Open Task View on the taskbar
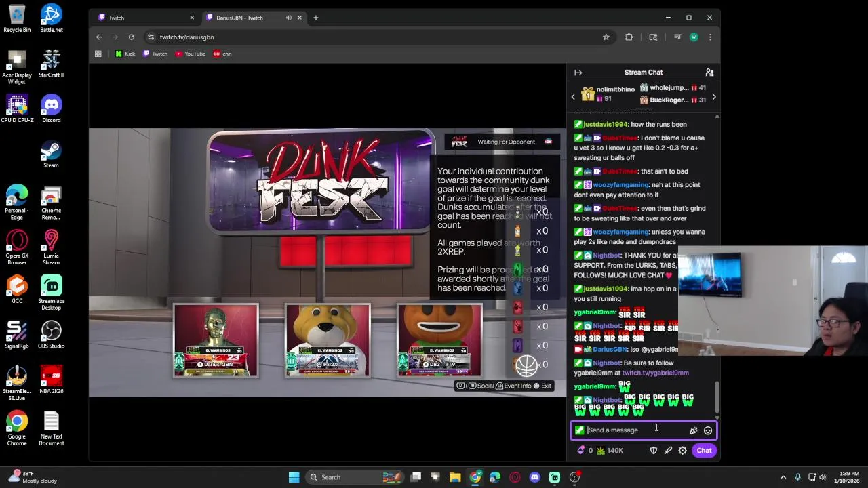The image size is (868, 488). pyautogui.click(x=416, y=477)
